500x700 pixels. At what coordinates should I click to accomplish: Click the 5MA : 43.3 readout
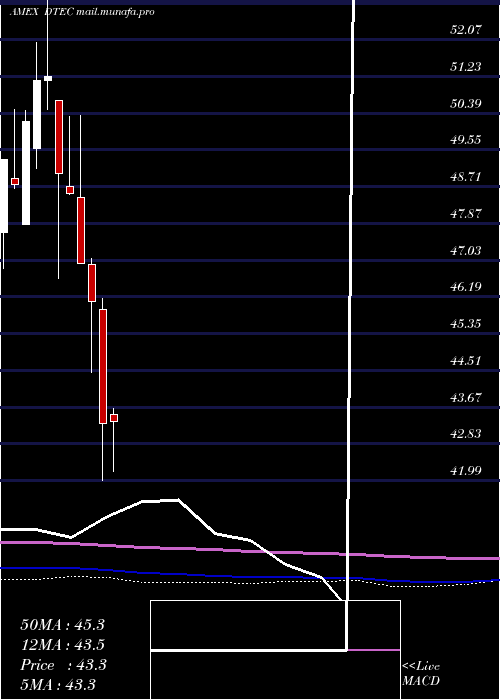point(58,685)
